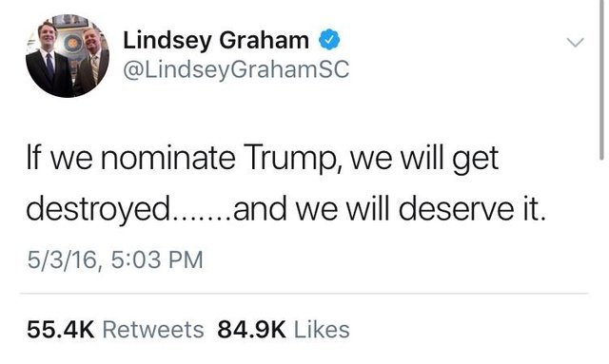View the 84.9K likes count

point(251,330)
